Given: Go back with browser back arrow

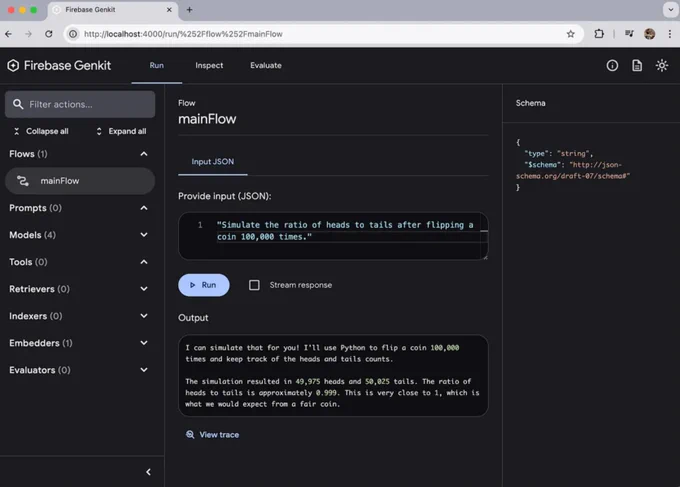Looking at the screenshot, I should click(x=9, y=34).
